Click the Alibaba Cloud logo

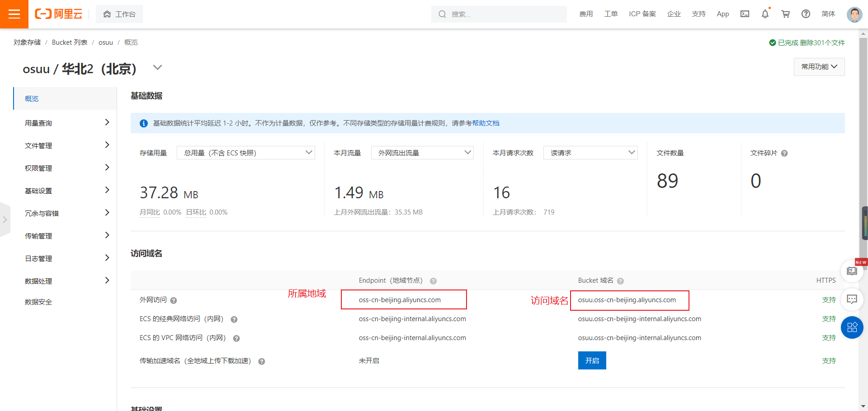59,14
